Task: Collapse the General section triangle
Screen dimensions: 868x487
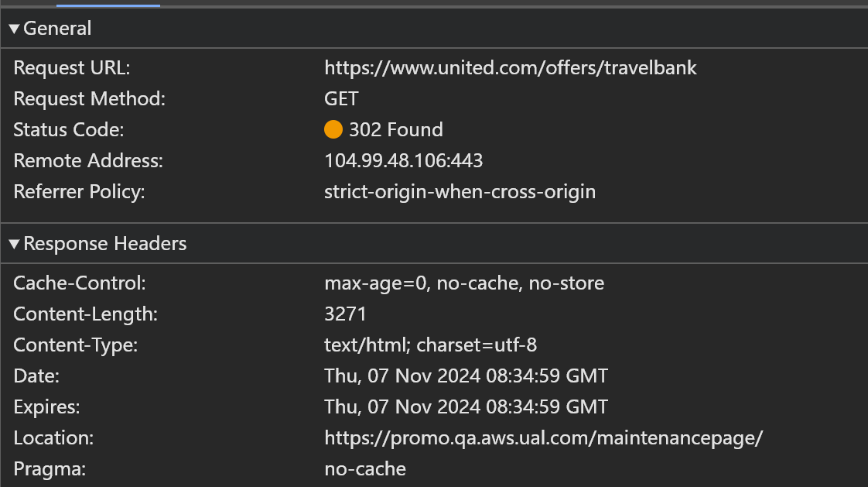Action: tap(14, 29)
